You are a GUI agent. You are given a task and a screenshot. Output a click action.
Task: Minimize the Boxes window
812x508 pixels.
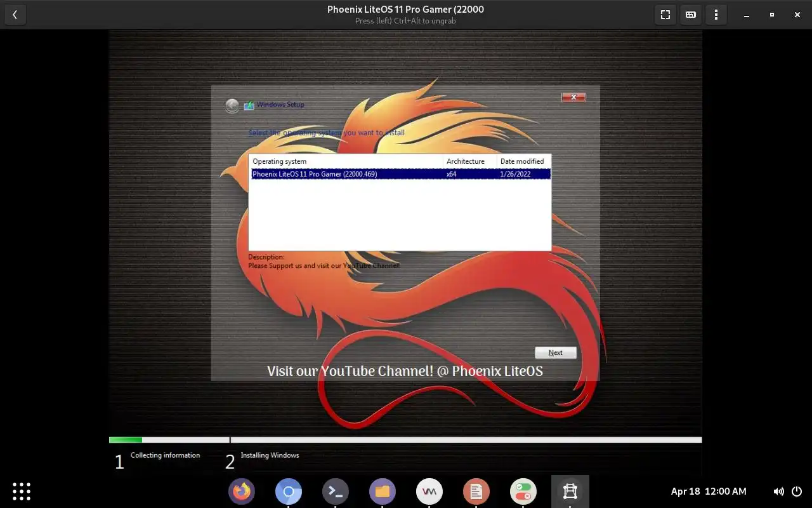(x=747, y=15)
